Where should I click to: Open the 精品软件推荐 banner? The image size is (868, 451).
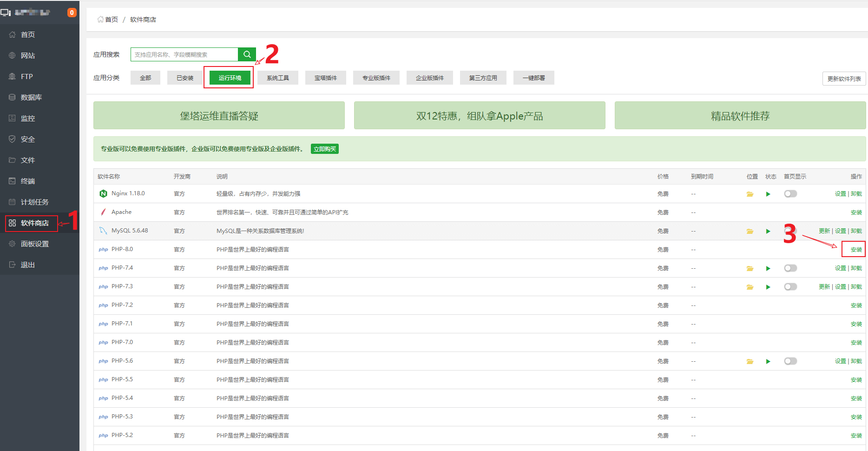(x=740, y=115)
